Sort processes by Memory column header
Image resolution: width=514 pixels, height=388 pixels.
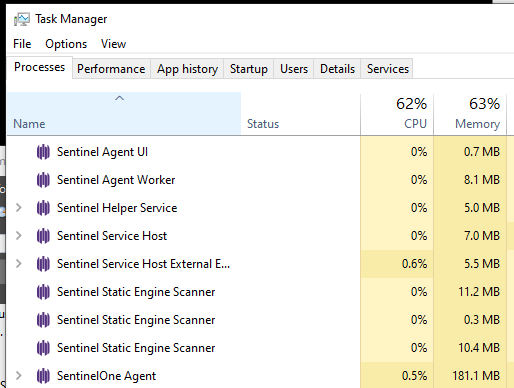[470, 114]
